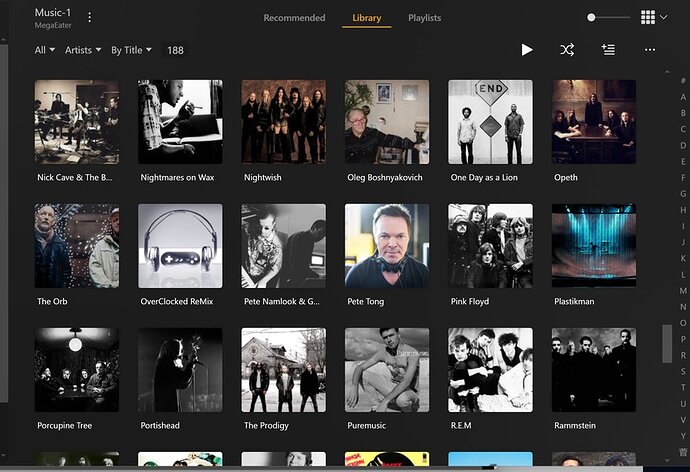Open the Plastikman artist thumbnail
The image size is (690, 472).
pos(594,246)
